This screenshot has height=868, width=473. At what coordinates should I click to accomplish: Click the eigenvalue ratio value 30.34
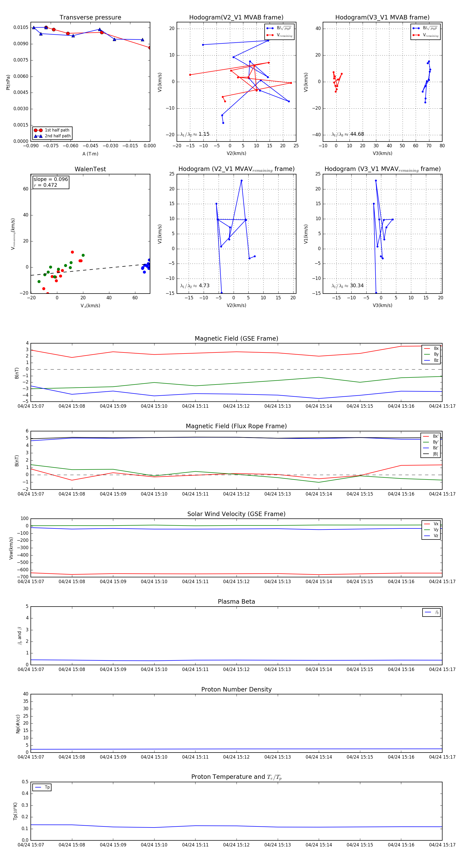point(357,285)
